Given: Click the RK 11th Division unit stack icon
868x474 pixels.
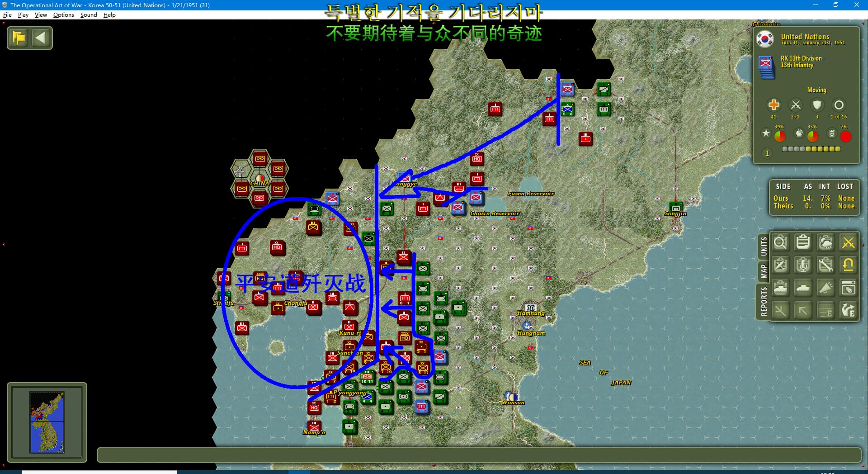Looking at the screenshot, I should (766, 67).
